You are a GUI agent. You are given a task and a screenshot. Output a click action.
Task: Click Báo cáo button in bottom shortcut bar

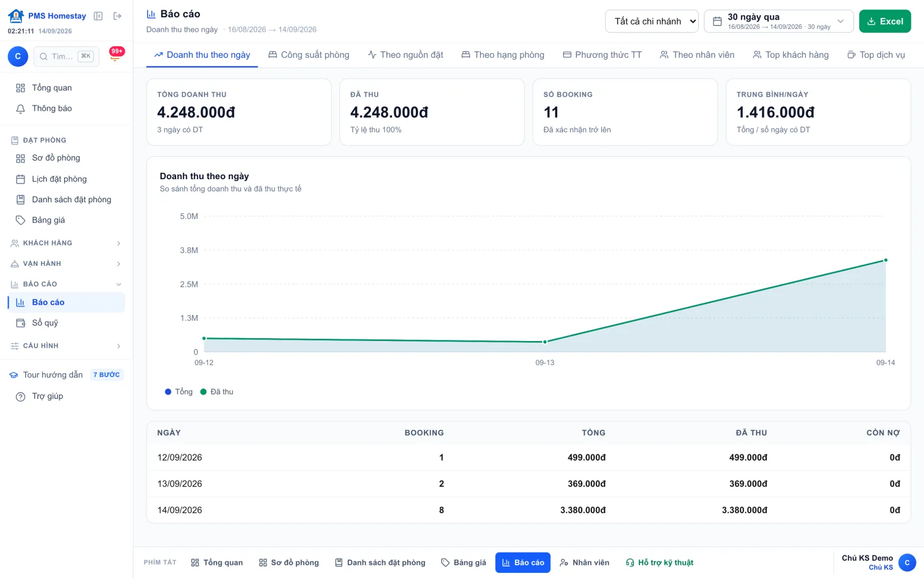(x=523, y=563)
